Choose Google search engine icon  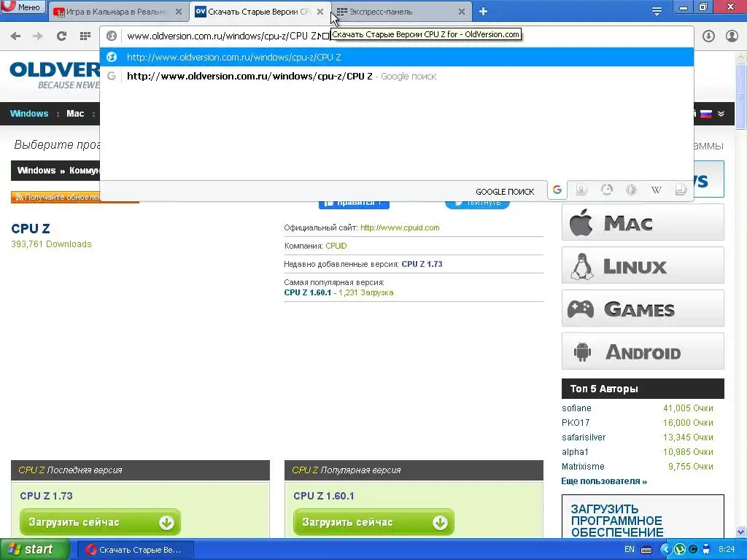click(x=557, y=190)
